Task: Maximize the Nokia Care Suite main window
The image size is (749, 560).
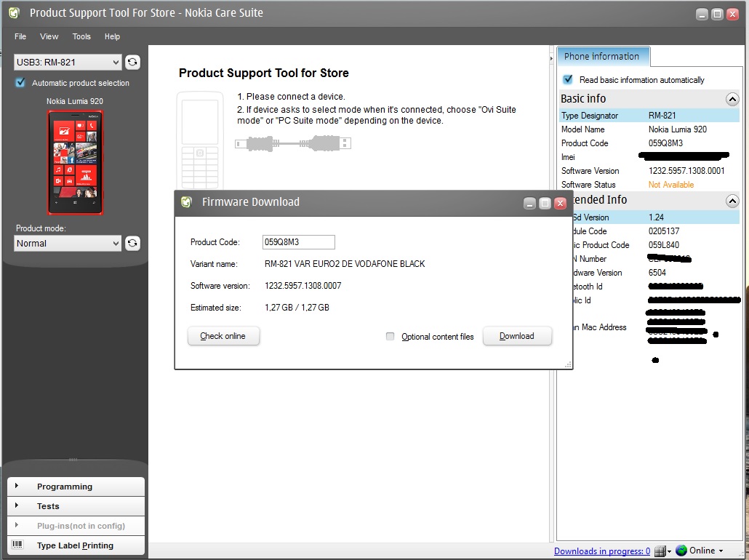Action: pyautogui.click(x=717, y=15)
